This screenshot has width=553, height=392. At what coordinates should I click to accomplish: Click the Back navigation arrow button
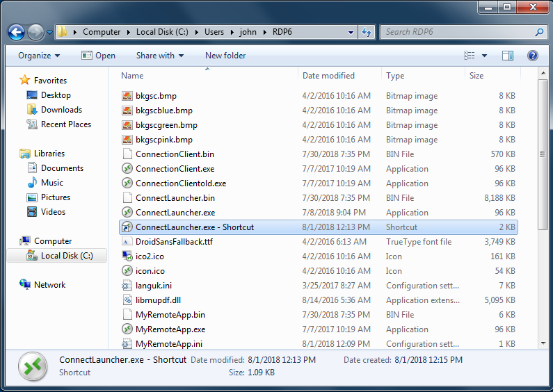pyautogui.click(x=16, y=32)
